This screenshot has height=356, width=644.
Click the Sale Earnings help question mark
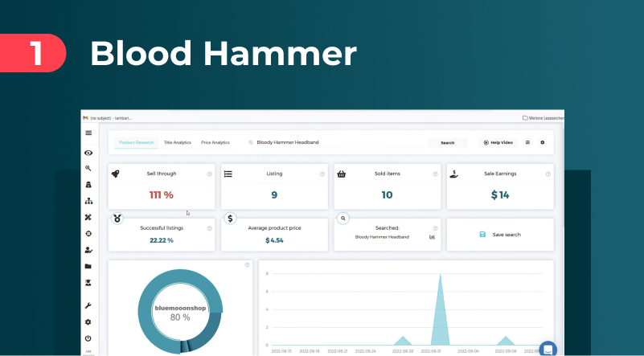(x=548, y=174)
